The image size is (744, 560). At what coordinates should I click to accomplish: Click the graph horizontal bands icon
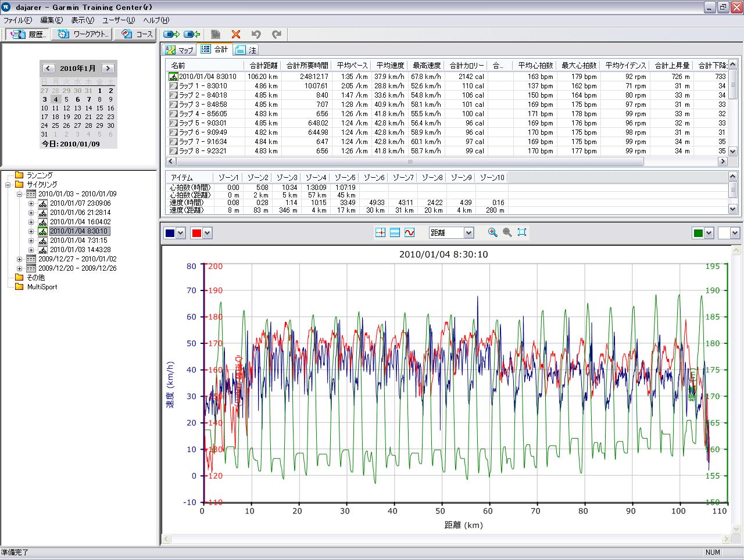coord(395,232)
